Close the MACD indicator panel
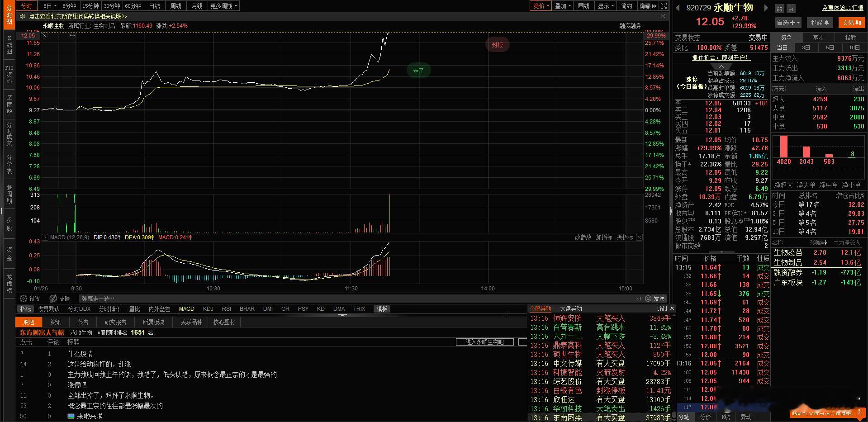Image resolution: width=868 pixels, height=422 pixels. tap(639, 237)
